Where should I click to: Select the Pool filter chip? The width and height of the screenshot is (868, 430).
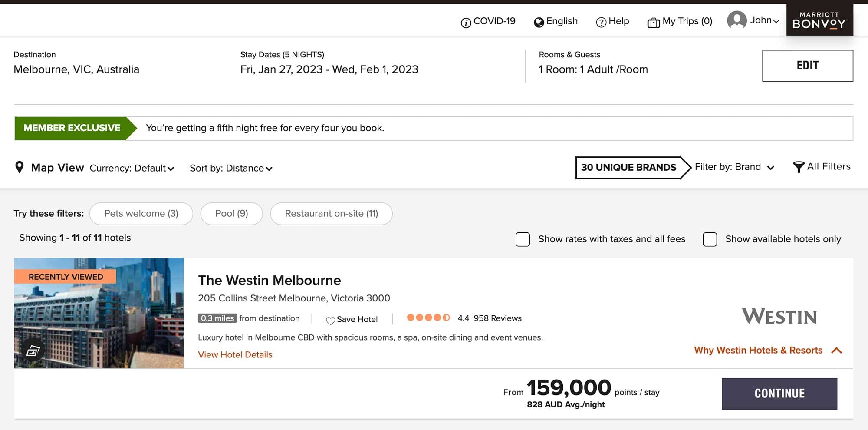(x=231, y=213)
